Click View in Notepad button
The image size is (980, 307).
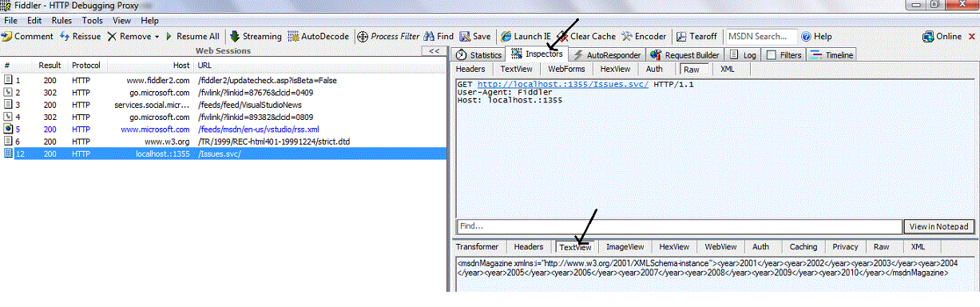[x=939, y=226]
